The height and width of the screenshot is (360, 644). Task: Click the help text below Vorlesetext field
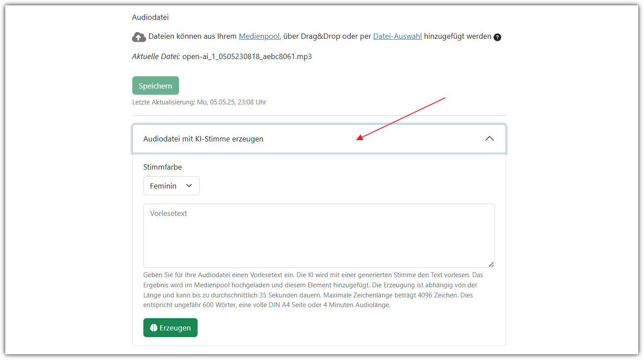(313, 290)
